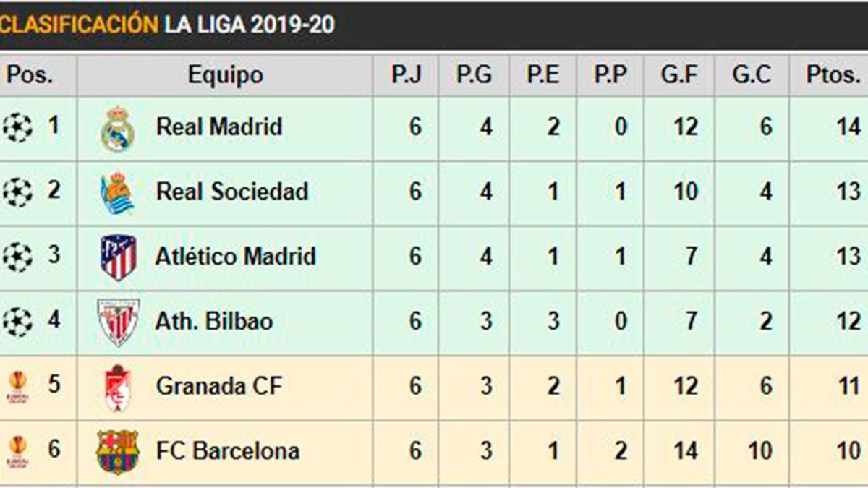Click Champions League icon beside position 1
Viewport: 868px width, 488px height.
point(17,128)
